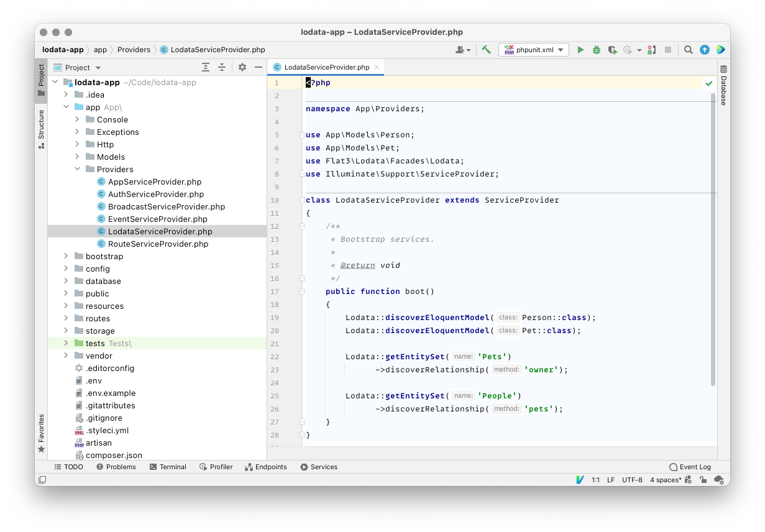The width and height of the screenshot is (765, 532).
Task: Build project using the green hammer icon
Action: [487, 50]
